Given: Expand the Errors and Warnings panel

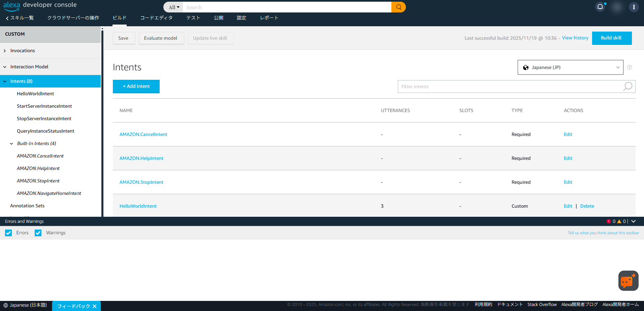Looking at the screenshot, I should pos(634,221).
